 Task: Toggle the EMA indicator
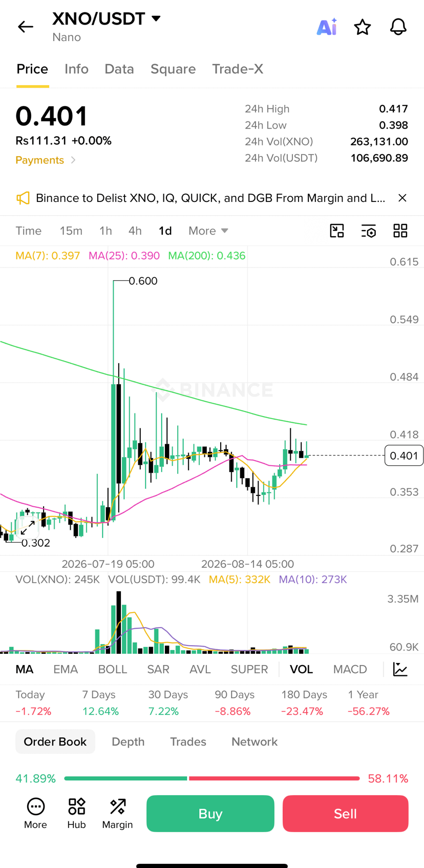(x=66, y=669)
